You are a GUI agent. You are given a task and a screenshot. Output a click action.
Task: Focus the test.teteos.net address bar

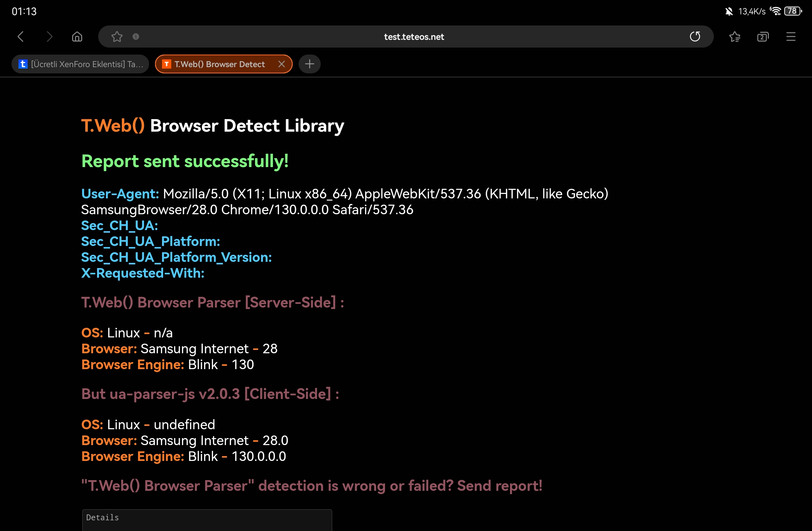[x=414, y=37]
